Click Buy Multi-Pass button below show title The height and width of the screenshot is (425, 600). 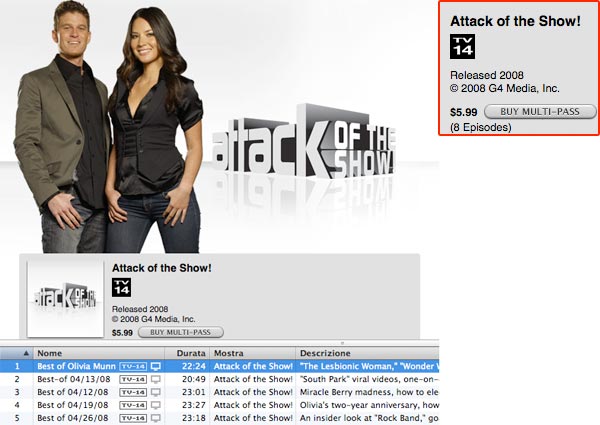click(181, 332)
